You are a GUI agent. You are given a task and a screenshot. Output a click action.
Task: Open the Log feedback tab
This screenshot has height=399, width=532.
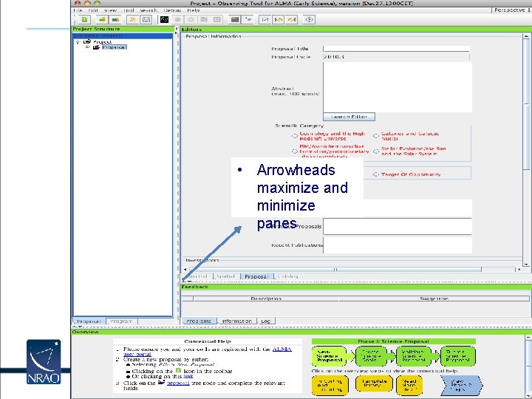click(x=266, y=321)
